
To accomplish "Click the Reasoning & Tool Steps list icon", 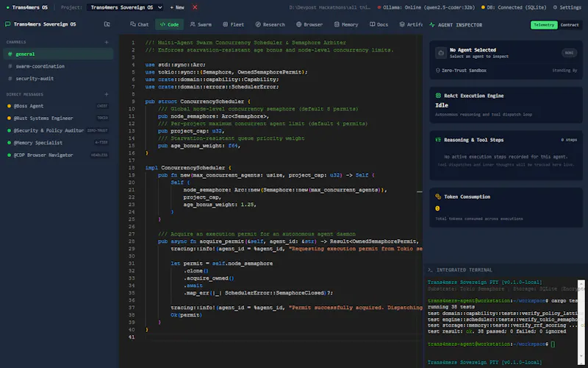I will click(438, 140).
